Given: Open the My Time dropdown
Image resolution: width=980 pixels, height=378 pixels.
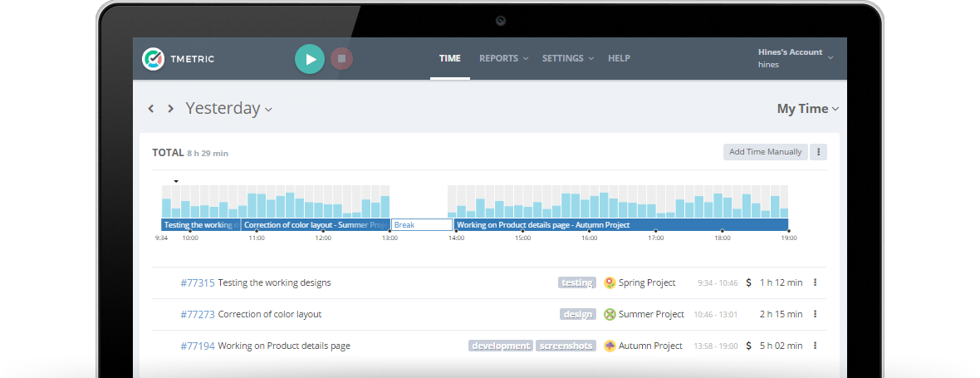Looking at the screenshot, I should coord(807,109).
